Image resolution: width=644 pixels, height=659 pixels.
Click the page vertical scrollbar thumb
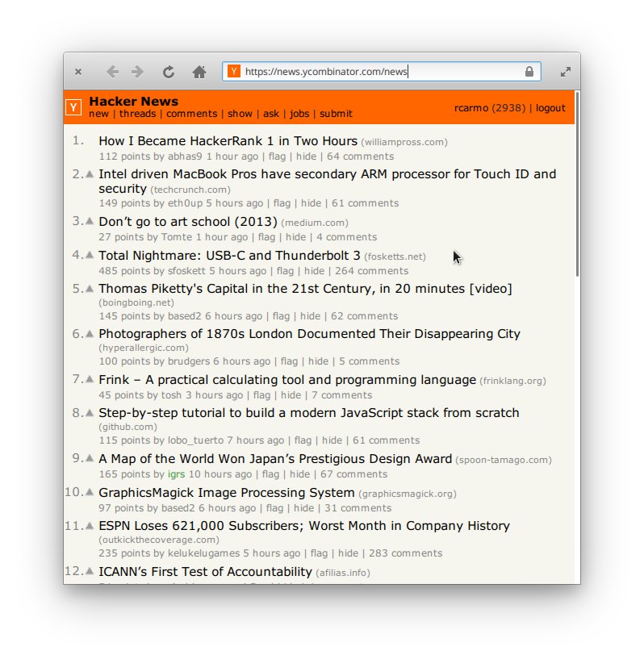click(578, 184)
